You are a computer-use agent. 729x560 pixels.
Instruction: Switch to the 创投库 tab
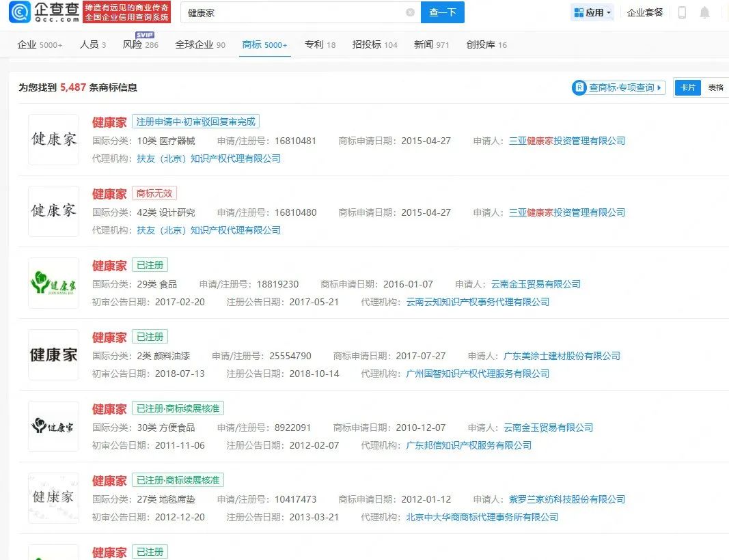pyautogui.click(x=486, y=44)
